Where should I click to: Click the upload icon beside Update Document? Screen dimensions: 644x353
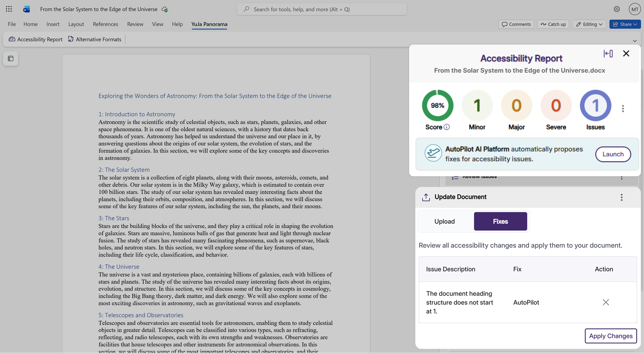point(426,197)
